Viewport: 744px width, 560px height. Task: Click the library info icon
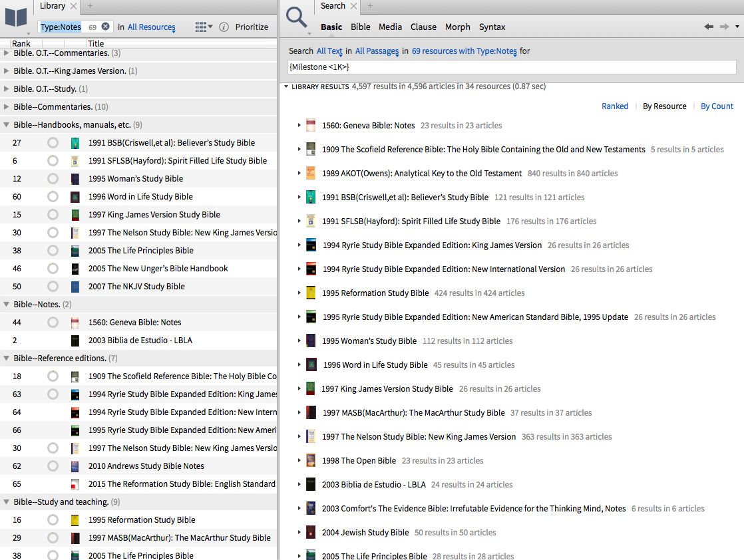(x=224, y=27)
